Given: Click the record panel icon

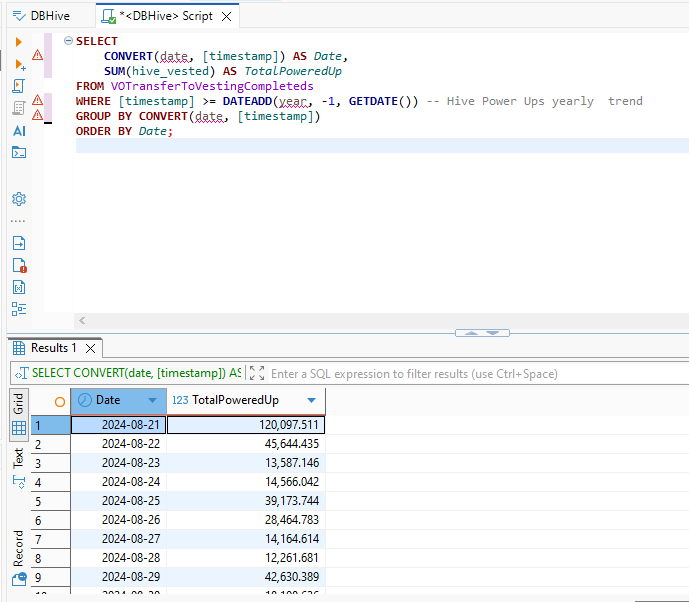Looking at the screenshot, I should 19,579.
